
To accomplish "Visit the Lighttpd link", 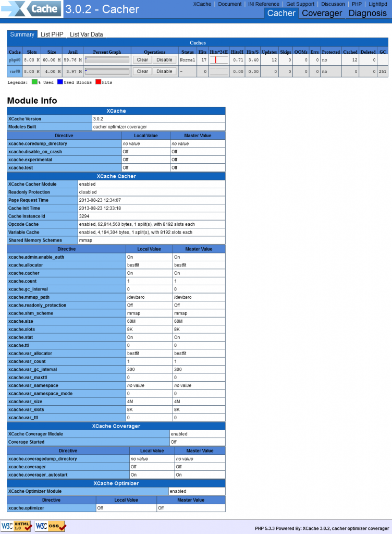I will click(378, 4).
